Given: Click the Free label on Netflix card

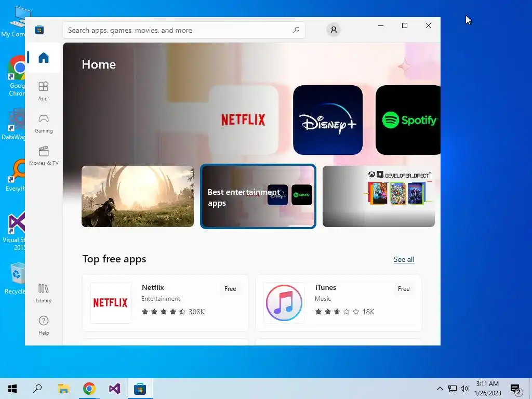Looking at the screenshot, I should point(230,289).
